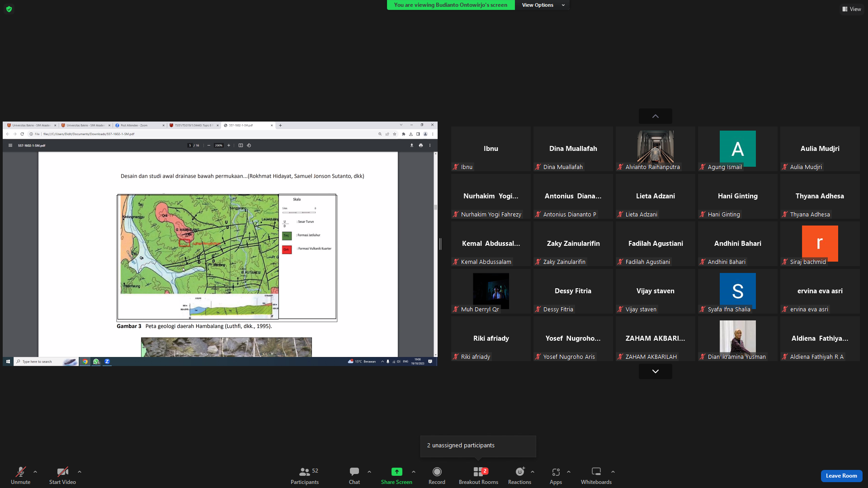868x488 pixels.
Task: Switch to 557-1602-1-SM.pdf browser tab
Action: pyautogui.click(x=248, y=125)
